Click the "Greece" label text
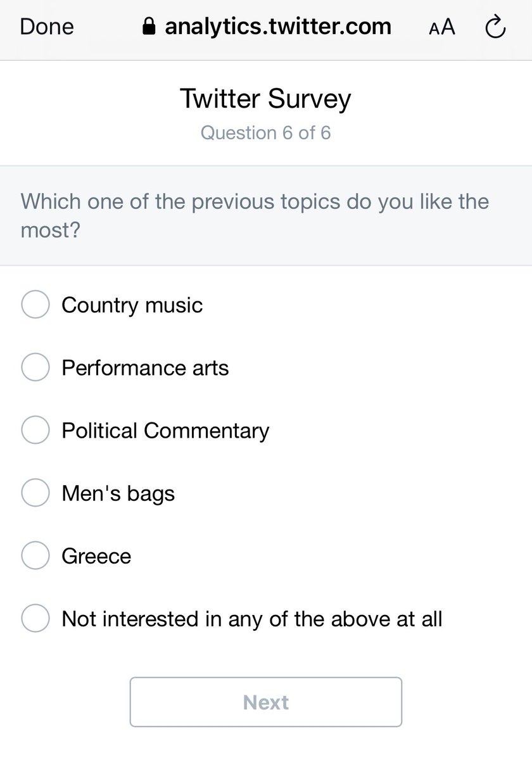532x760 pixels. click(96, 555)
